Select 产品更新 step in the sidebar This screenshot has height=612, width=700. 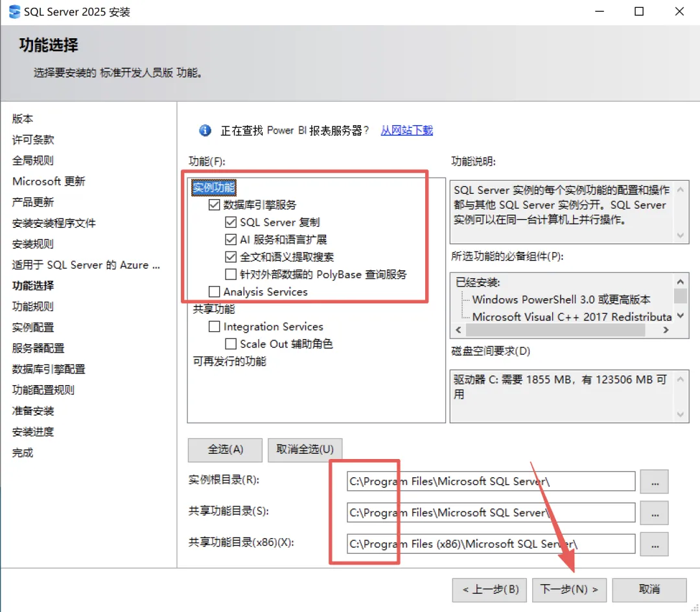tap(33, 202)
